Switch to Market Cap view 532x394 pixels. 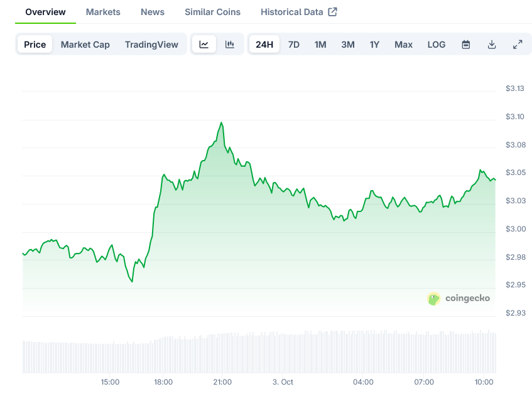(85, 45)
